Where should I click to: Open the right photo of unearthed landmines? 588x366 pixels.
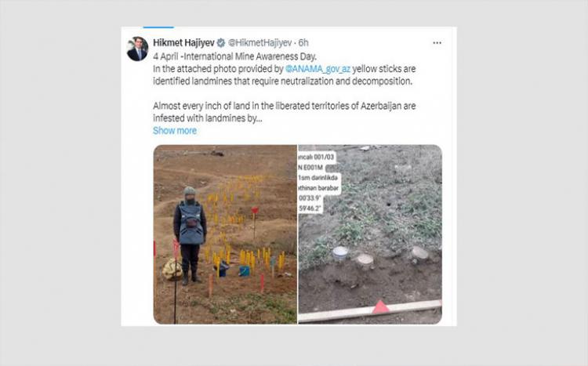point(370,234)
